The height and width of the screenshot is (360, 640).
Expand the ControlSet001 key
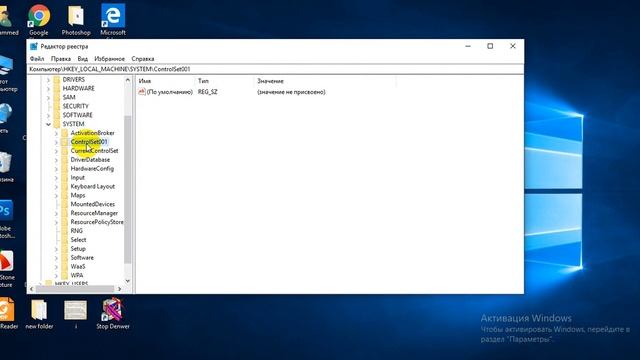56,142
